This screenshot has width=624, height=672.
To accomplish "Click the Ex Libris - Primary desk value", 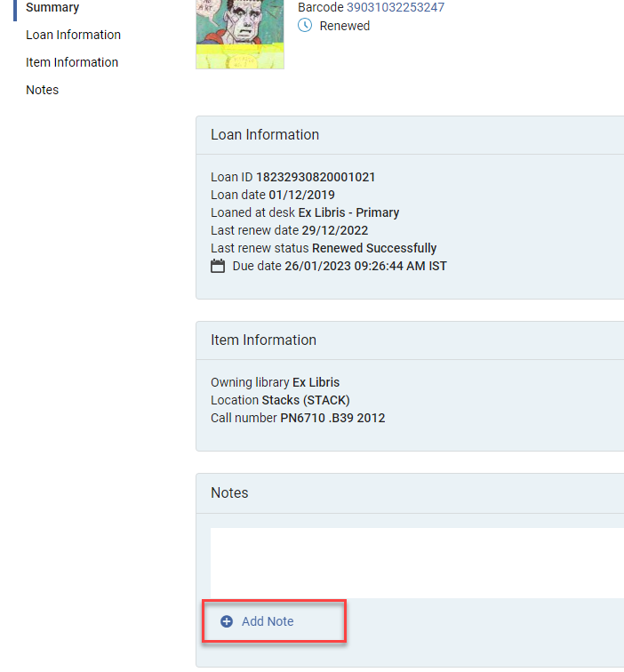I will point(348,212).
